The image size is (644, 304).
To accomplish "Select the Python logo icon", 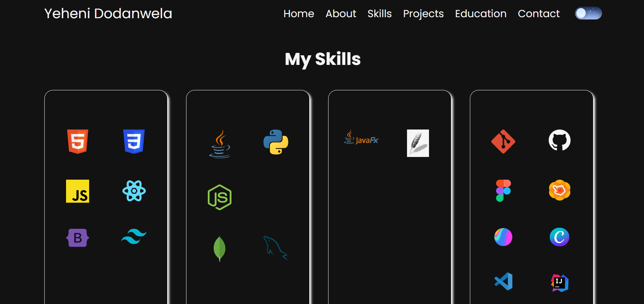I will click(x=276, y=142).
